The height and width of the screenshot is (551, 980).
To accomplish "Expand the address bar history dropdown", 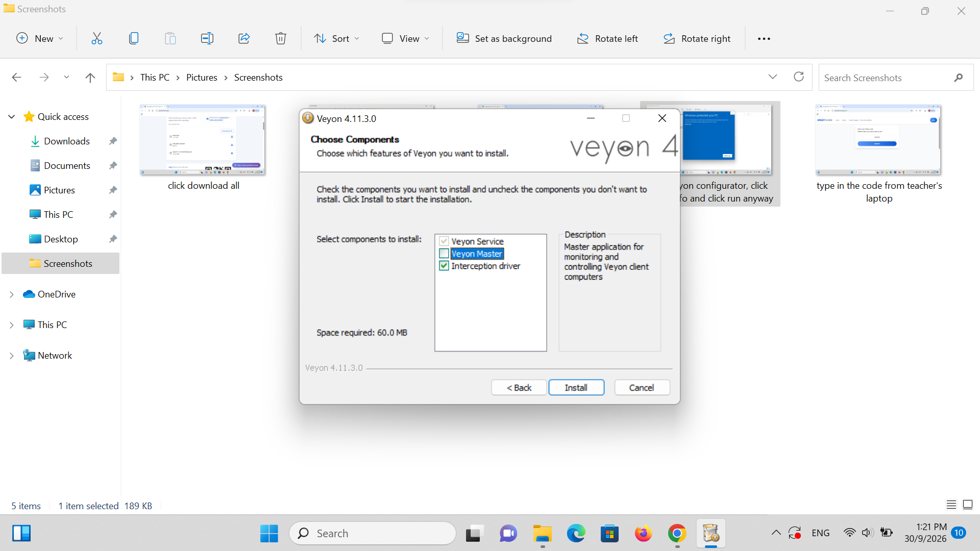I will point(773,77).
